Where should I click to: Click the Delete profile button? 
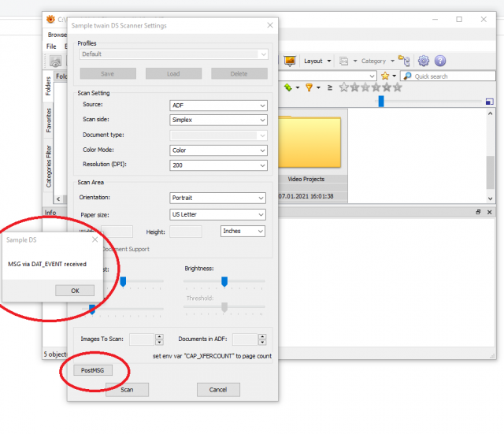(x=239, y=73)
